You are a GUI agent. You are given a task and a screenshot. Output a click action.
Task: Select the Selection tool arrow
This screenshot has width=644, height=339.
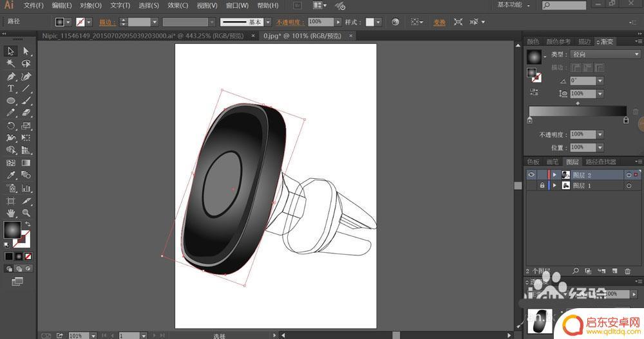click(11, 51)
